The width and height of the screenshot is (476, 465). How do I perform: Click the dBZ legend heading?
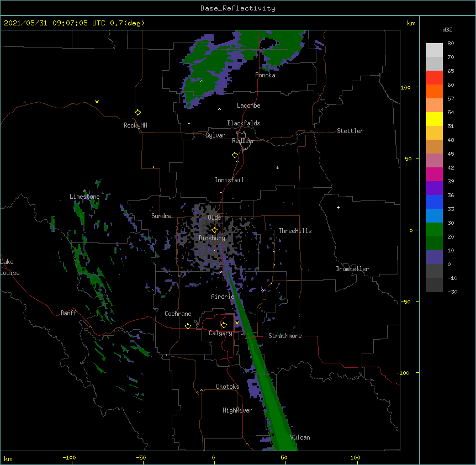click(447, 29)
